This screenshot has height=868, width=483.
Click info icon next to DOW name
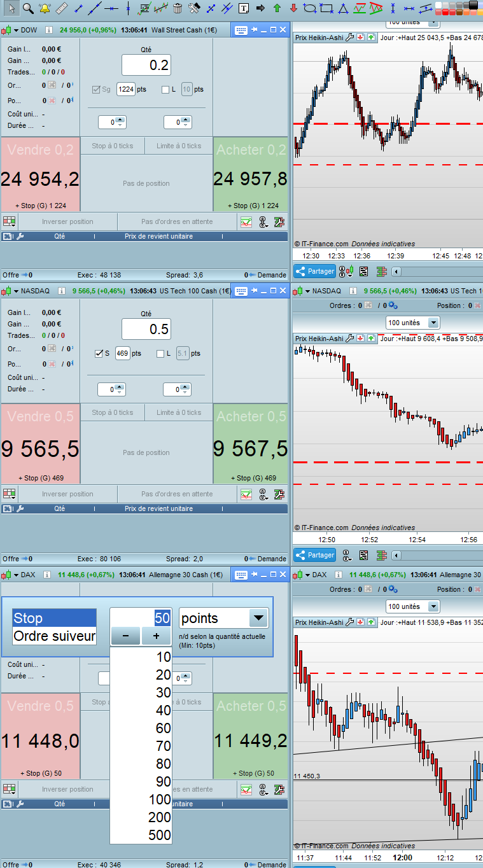pyautogui.click(x=48, y=30)
